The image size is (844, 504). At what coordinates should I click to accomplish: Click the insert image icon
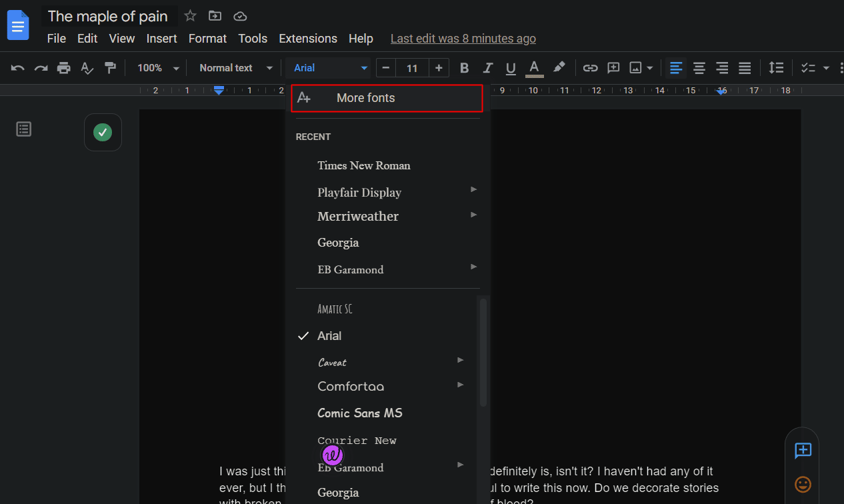pyautogui.click(x=635, y=68)
